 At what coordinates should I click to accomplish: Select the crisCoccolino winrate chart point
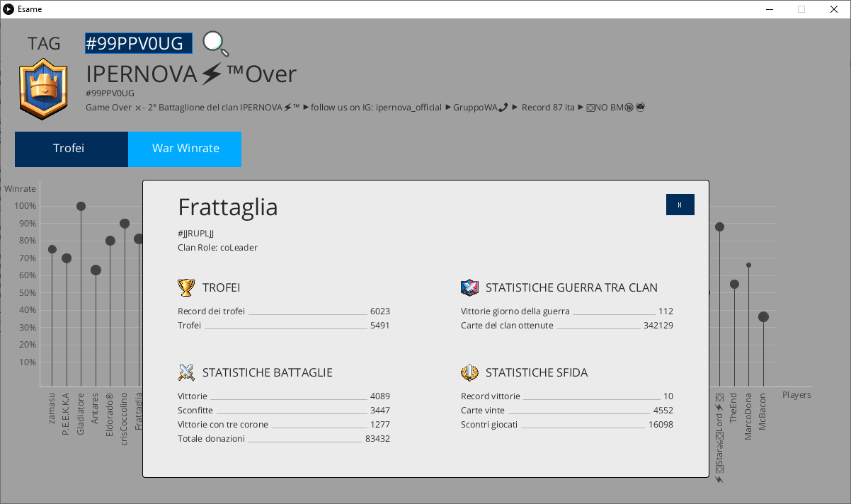(x=125, y=224)
